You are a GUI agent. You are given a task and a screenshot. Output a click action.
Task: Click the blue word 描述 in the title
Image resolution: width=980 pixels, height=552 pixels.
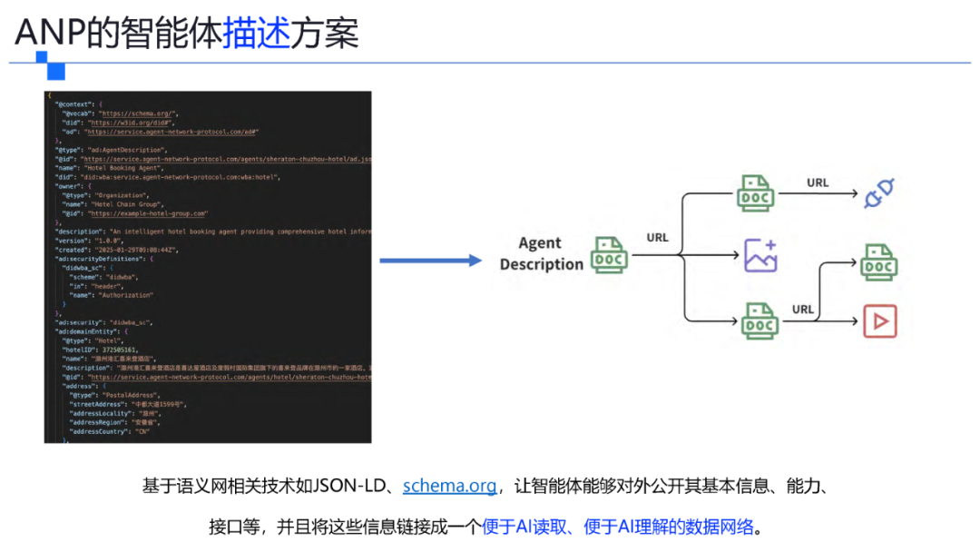pyautogui.click(x=256, y=33)
